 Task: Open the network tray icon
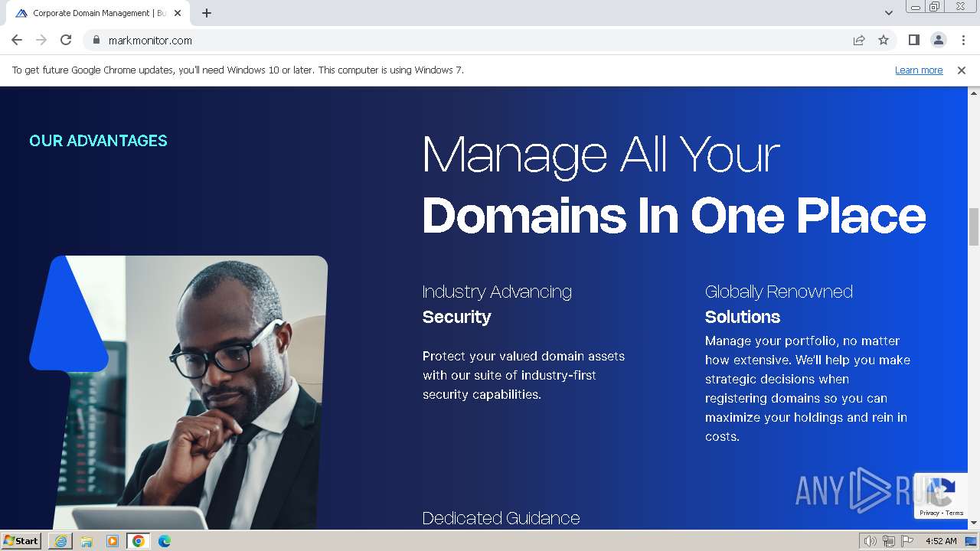coord(889,541)
